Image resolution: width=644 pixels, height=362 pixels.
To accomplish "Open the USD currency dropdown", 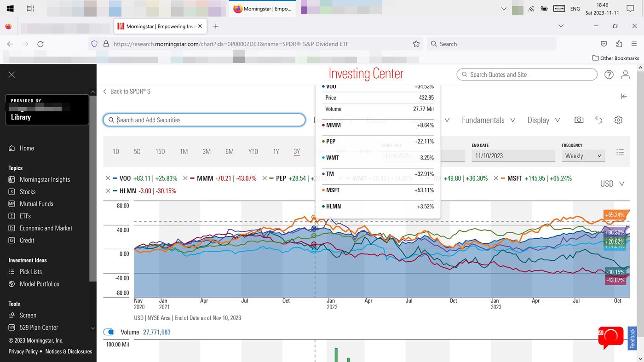I will coord(612,184).
